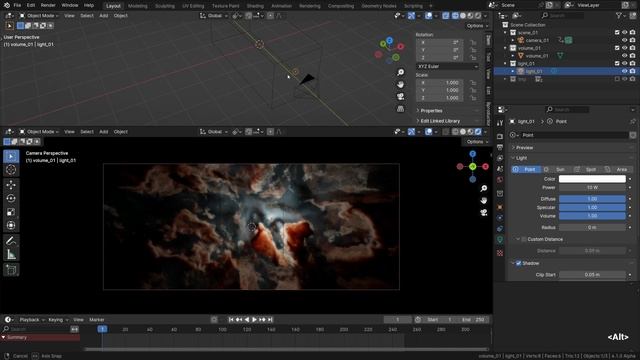The image size is (640, 360).
Task: Collapse the Light panel
Action: click(522, 158)
